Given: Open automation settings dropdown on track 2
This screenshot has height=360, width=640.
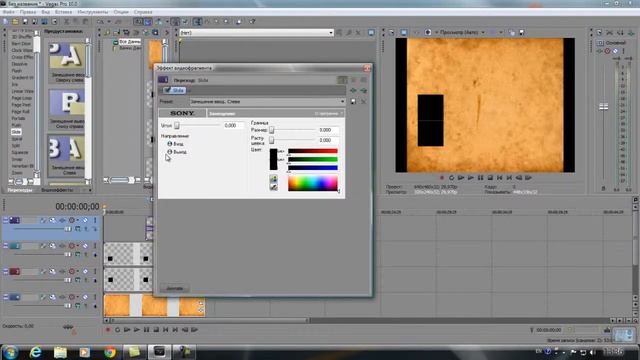Looking at the screenshot, I should [x=77, y=246].
